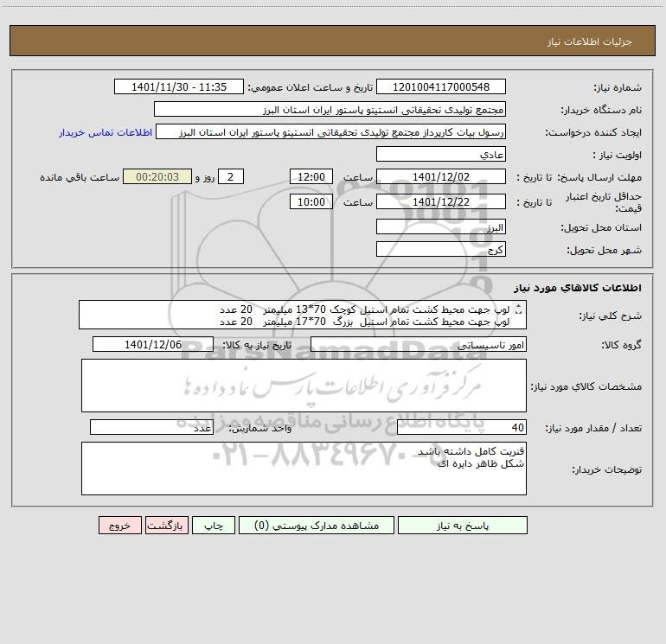
Task: Click the countdown timer field 00:20:03
Action: pyautogui.click(x=157, y=176)
